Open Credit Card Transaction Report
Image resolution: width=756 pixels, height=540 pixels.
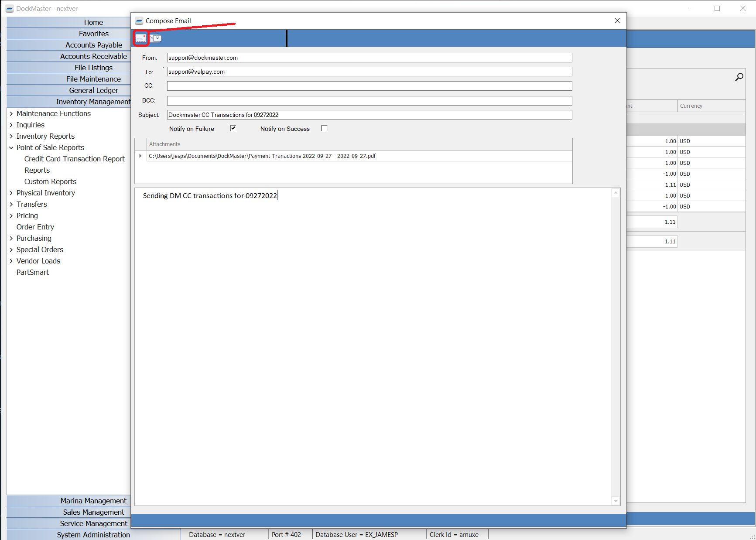pyautogui.click(x=75, y=159)
